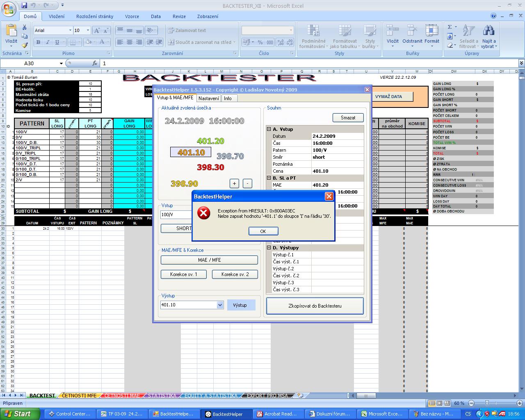
Task: Click the Korekce sv. 1 button
Action: pos(184,274)
